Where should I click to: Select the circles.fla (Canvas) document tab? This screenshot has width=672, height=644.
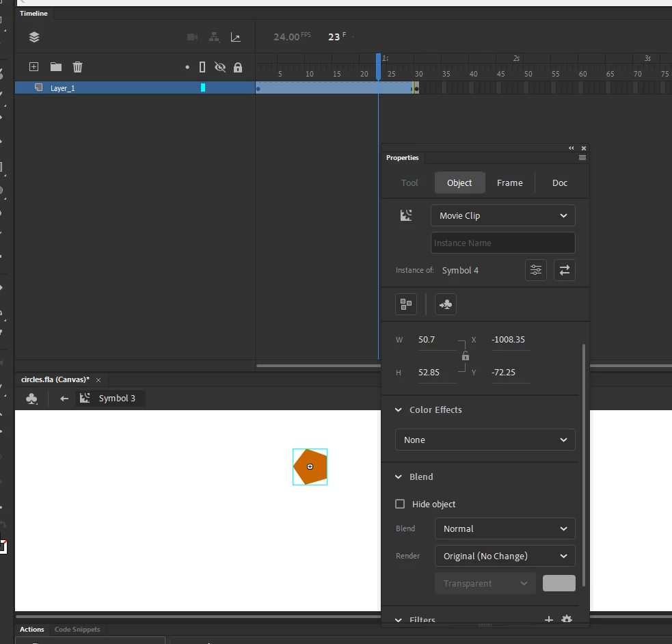pyautogui.click(x=55, y=379)
